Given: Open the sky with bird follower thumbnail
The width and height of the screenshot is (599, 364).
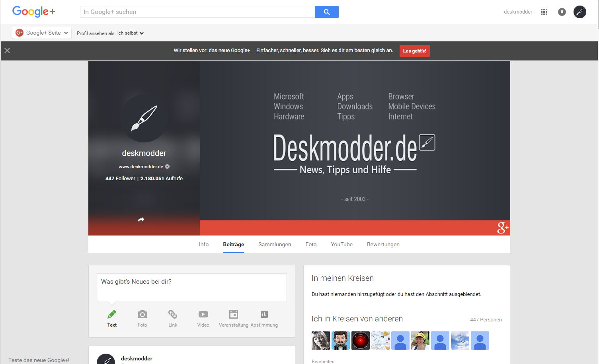Looking at the screenshot, I should pyautogui.click(x=460, y=341).
